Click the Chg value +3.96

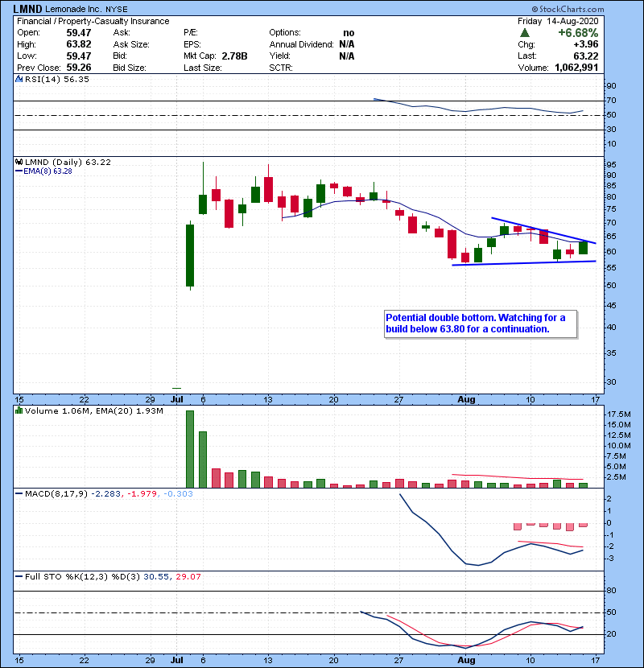point(585,44)
